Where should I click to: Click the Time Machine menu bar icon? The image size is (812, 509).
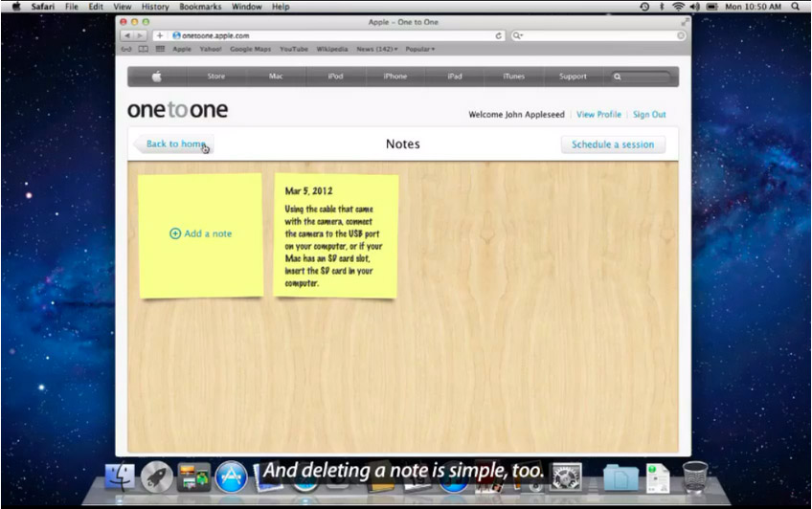(644, 7)
